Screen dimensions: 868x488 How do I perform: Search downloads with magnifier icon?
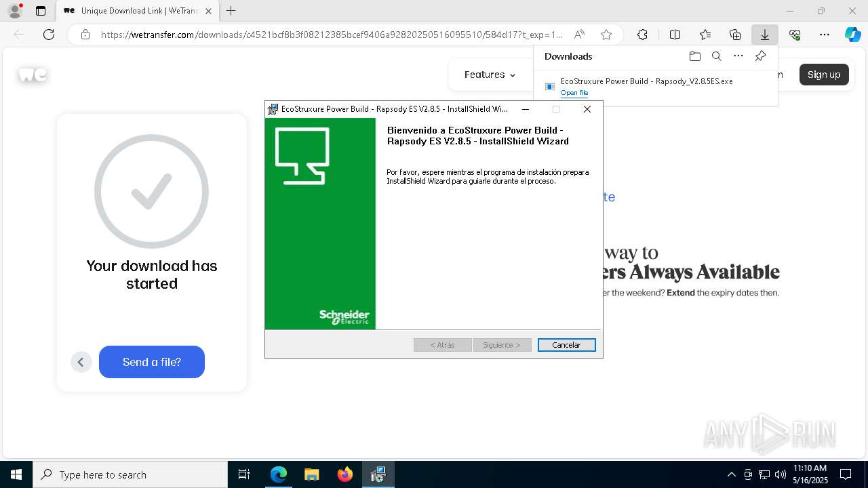[x=716, y=56]
